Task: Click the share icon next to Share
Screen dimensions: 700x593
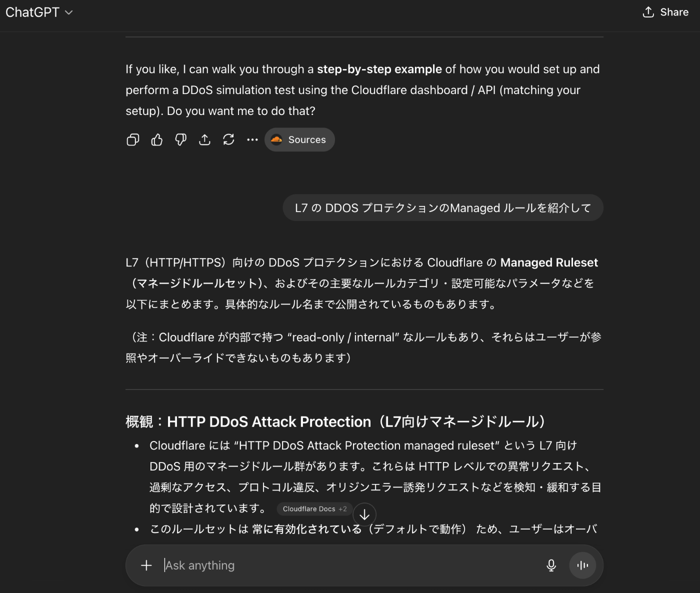Action: point(648,12)
